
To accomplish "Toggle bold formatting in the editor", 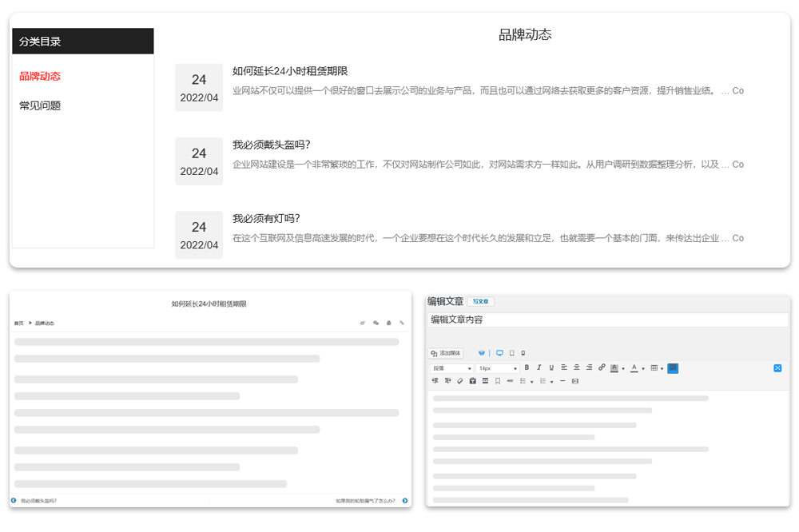I will point(527,368).
